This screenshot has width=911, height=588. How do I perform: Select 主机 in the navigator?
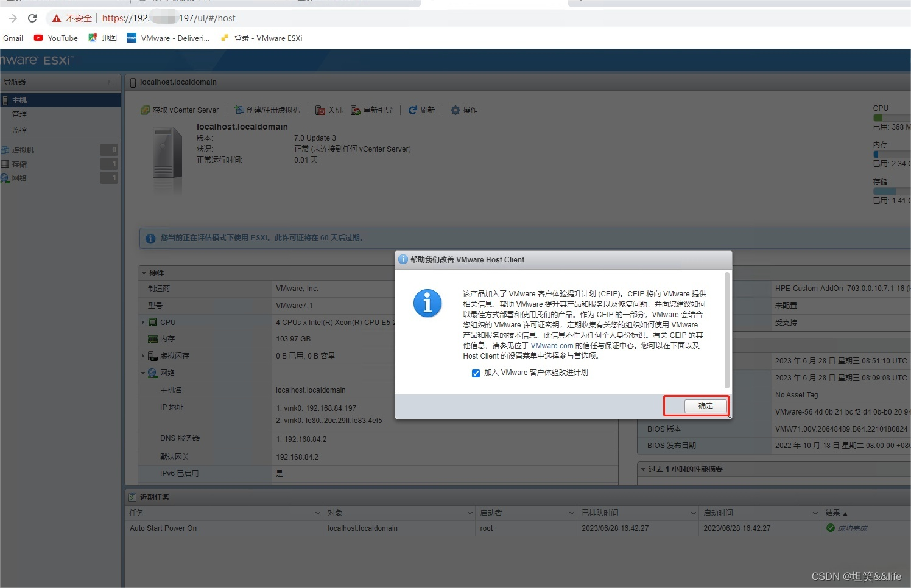pyautogui.click(x=61, y=100)
